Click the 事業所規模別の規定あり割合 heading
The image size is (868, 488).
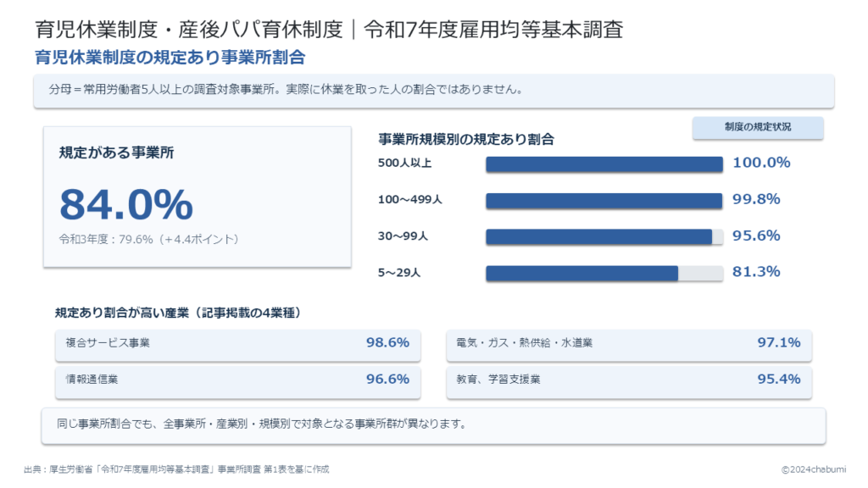pos(466,140)
